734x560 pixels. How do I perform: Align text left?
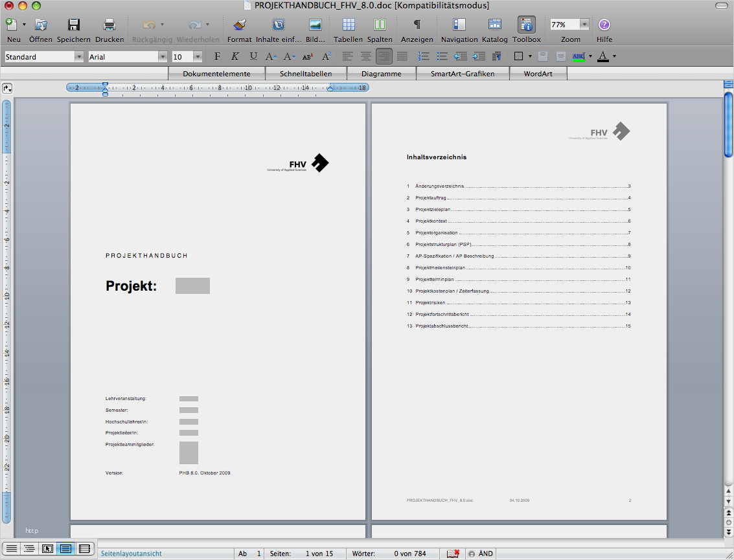[347, 56]
